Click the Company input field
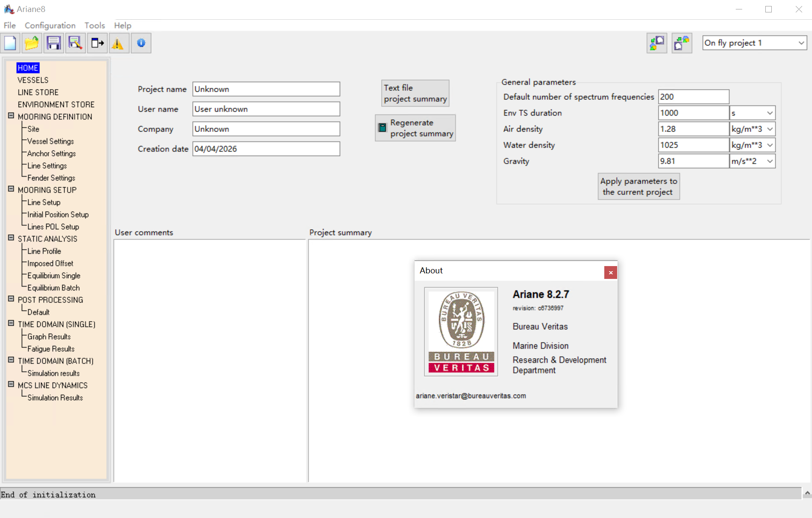The width and height of the screenshot is (812, 518). (266, 129)
